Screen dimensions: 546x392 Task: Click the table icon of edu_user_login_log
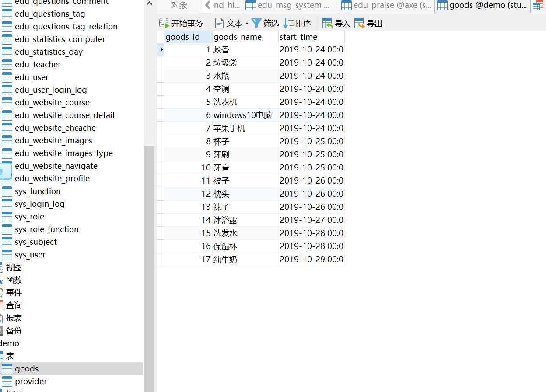7,90
